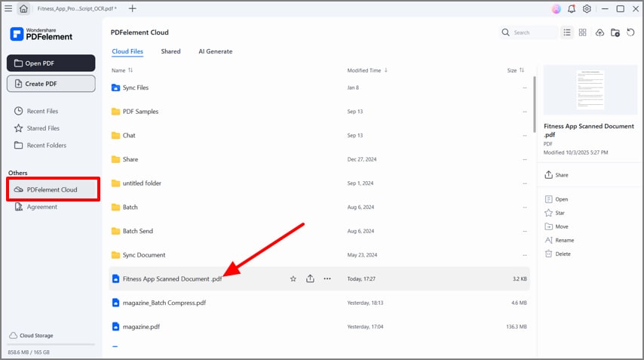Screen dimensions: 644x360
Task: Open Recent Files in sidebar
Action: click(x=36, y=111)
